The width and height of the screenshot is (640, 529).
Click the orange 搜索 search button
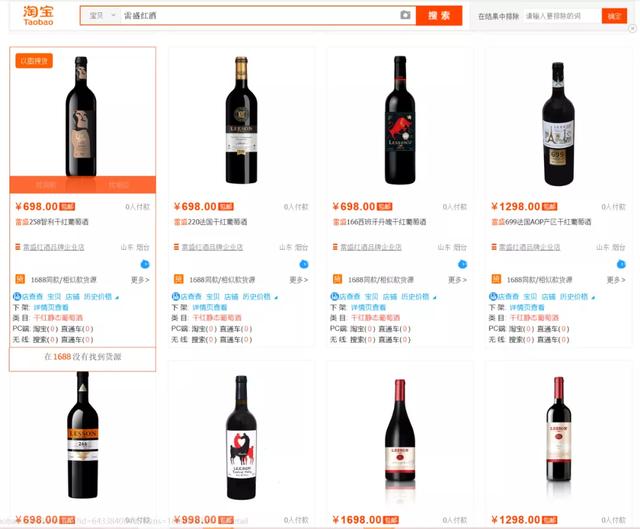tap(439, 16)
